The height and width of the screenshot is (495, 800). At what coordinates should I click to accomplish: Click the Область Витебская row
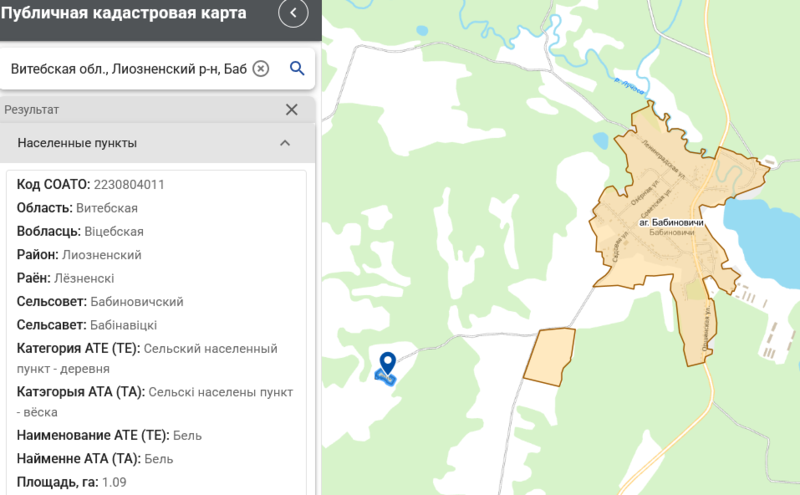(x=77, y=208)
